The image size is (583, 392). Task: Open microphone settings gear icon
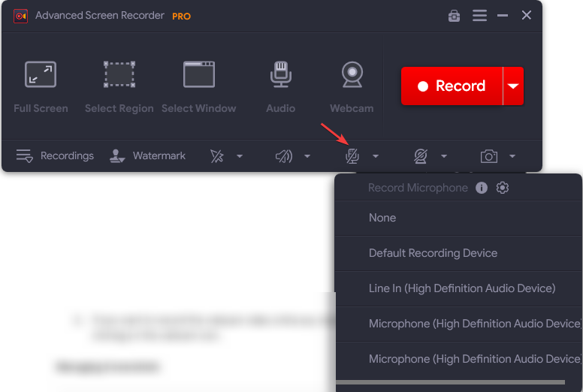(x=503, y=188)
